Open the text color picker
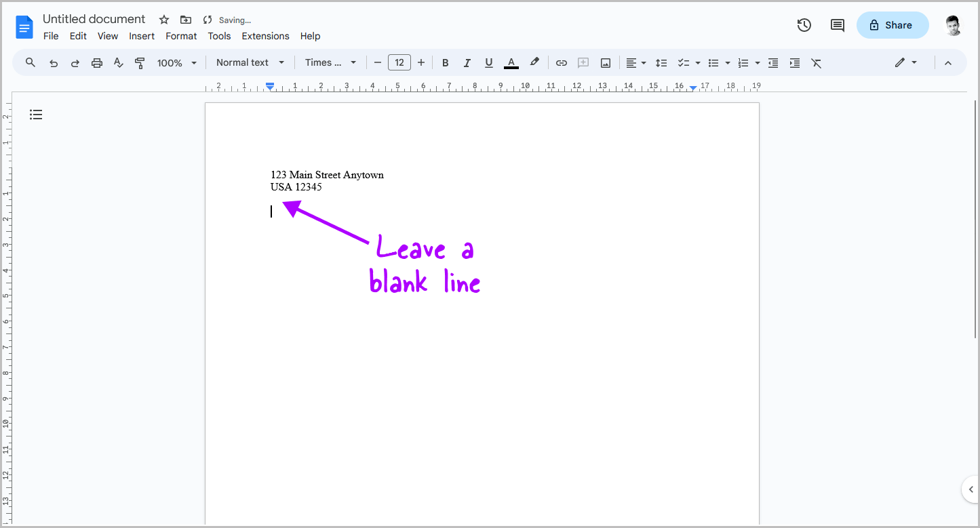The width and height of the screenshot is (980, 528). (511, 62)
